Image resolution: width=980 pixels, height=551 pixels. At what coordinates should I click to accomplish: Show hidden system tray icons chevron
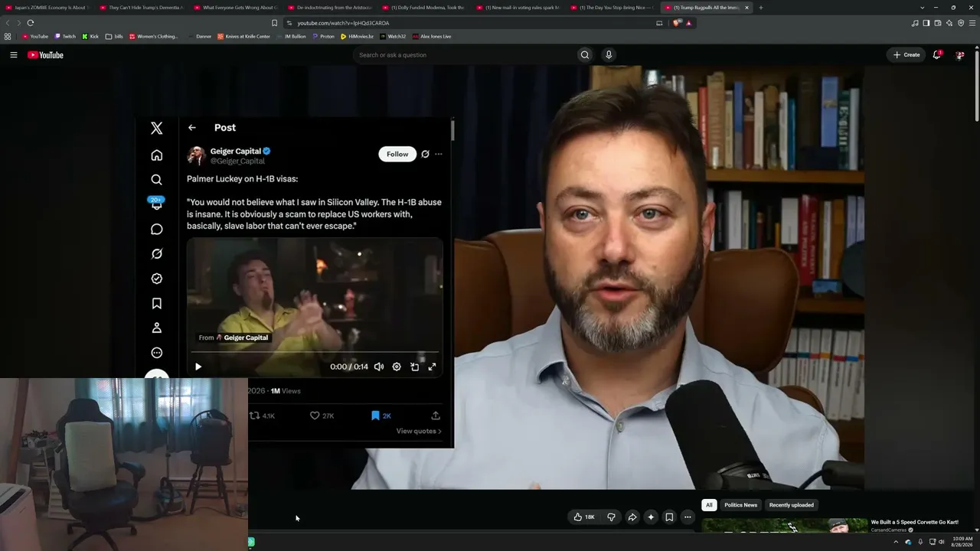(896, 542)
